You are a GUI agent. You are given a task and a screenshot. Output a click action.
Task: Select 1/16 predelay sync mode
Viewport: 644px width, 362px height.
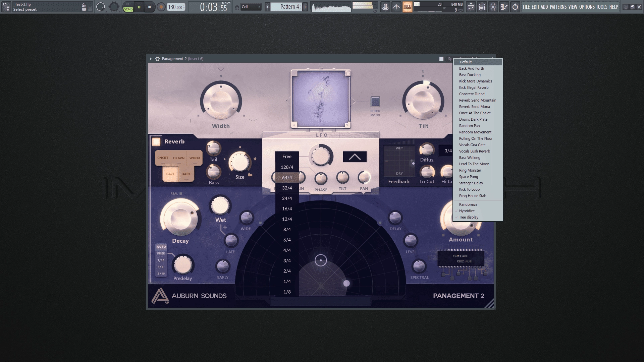pyautogui.click(x=161, y=260)
